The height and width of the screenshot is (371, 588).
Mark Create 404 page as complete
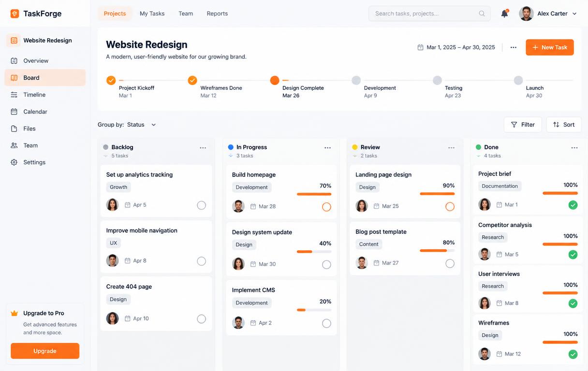202,319
